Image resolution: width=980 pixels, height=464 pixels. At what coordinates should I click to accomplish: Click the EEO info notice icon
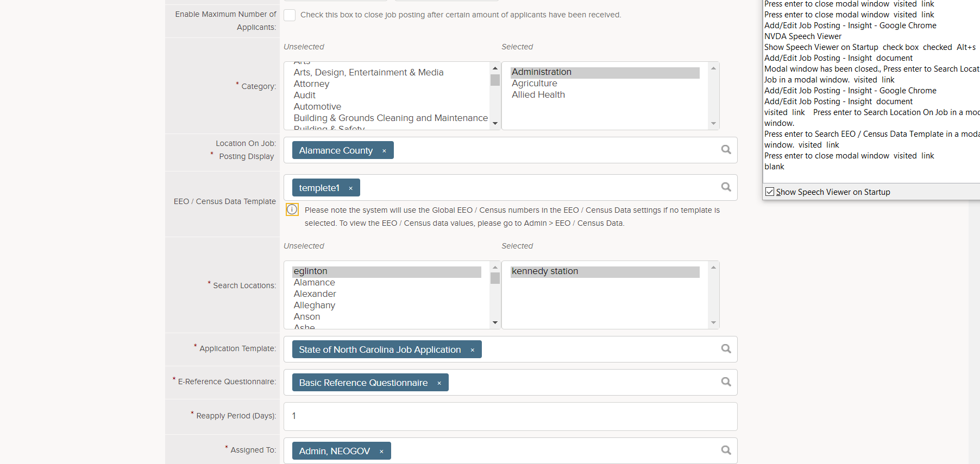click(292, 209)
